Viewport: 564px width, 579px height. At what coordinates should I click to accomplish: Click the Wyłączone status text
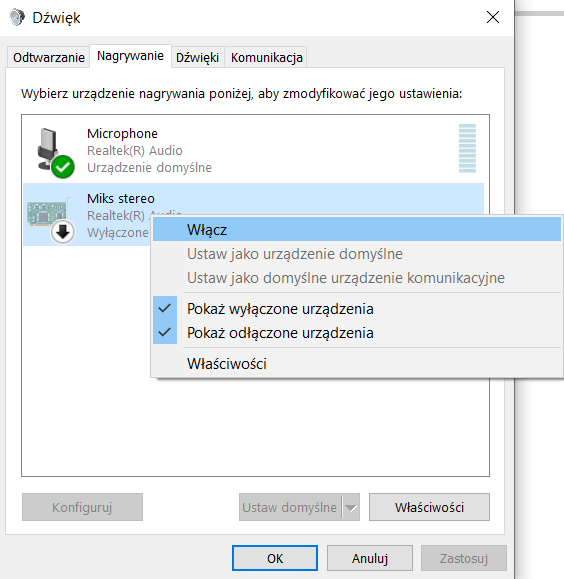pos(118,233)
